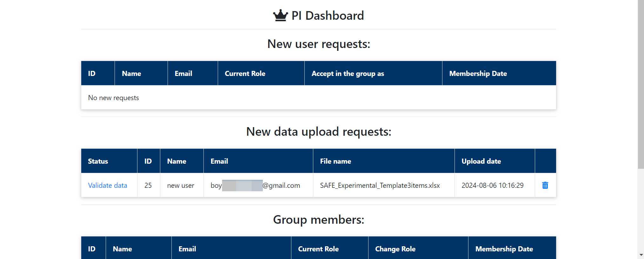Click Name header in data upload requests table

(x=182, y=161)
